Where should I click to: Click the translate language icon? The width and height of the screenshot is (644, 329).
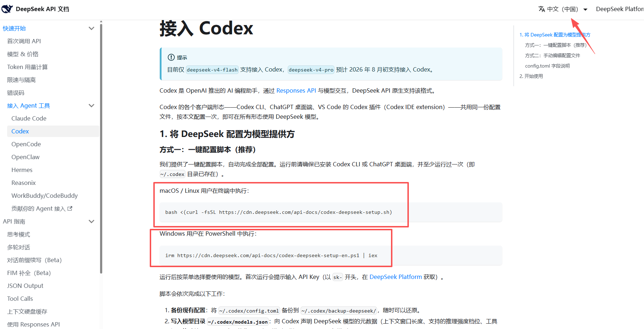point(542,9)
